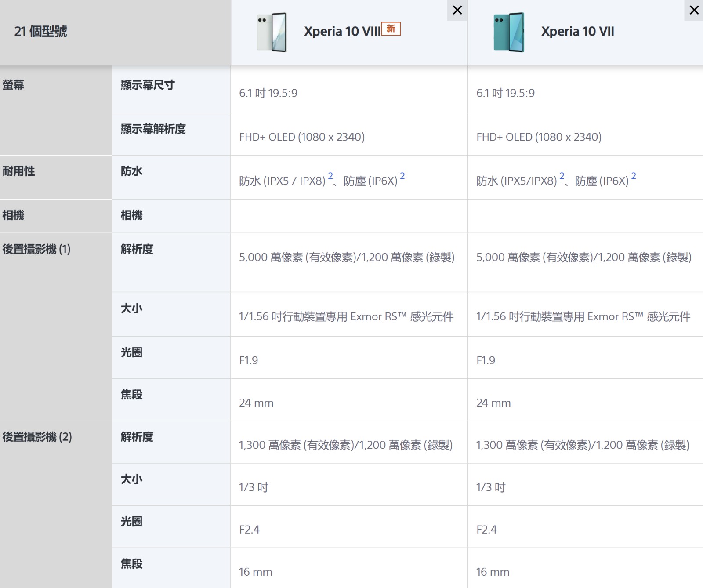Click the 防水 row label
This screenshot has height=588, width=703.
(x=132, y=171)
